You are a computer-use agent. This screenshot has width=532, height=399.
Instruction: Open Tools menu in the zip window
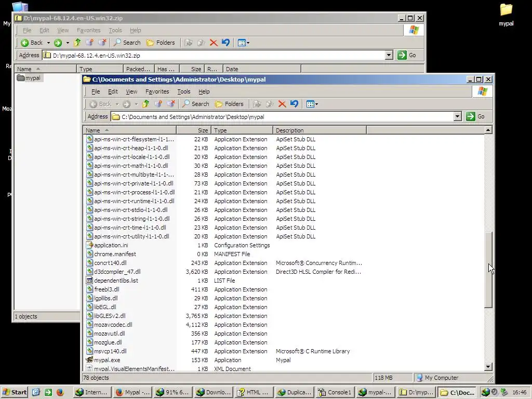tap(115, 30)
